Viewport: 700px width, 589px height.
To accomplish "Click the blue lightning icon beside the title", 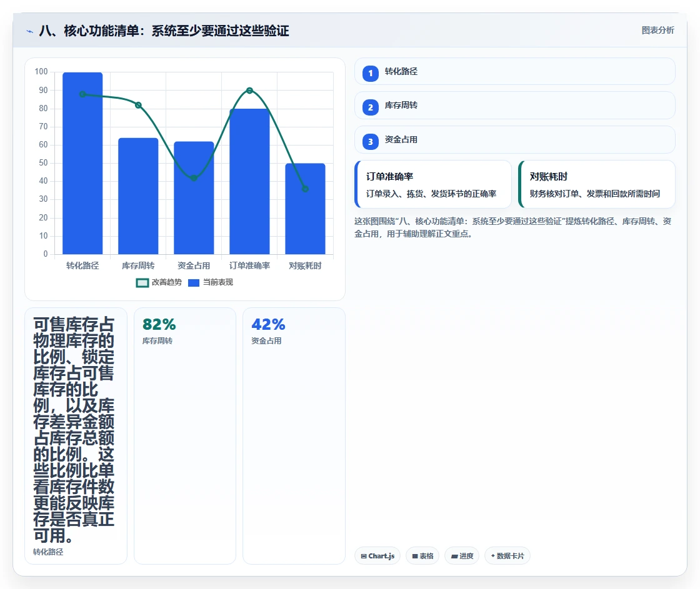I will pyautogui.click(x=30, y=31).
